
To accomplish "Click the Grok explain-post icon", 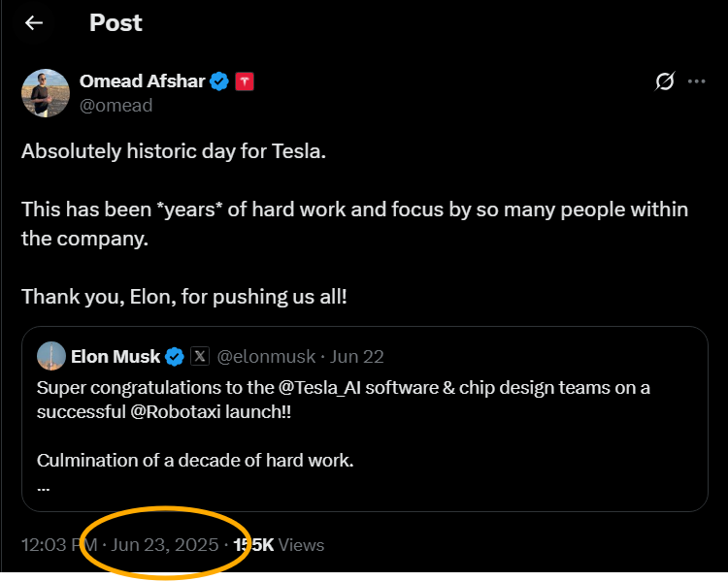I will point(664,81).
